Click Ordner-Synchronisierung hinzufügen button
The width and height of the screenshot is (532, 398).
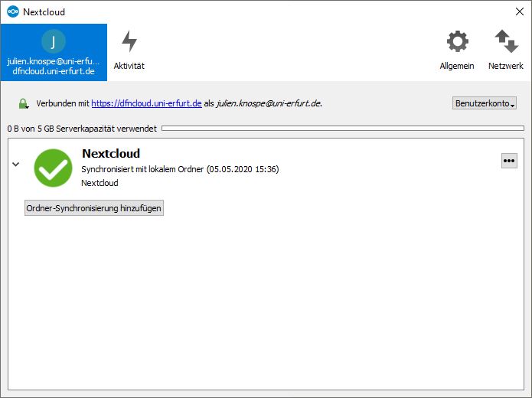[x=94, y=207]
